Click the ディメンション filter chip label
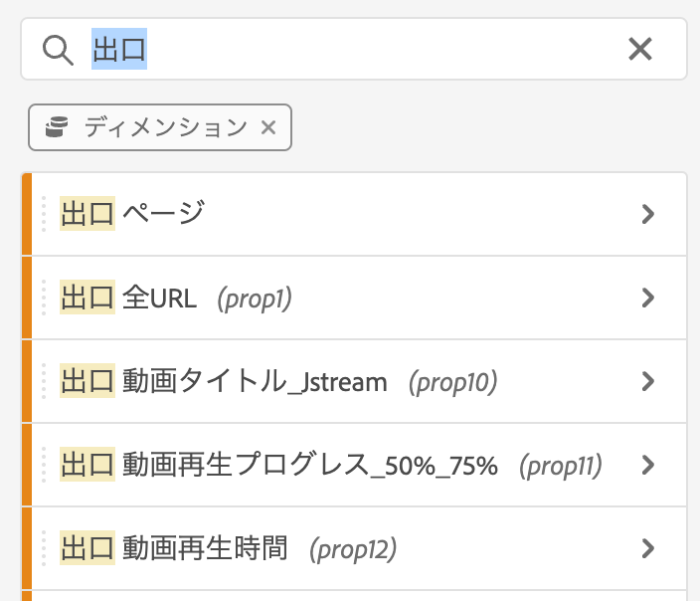 point(165,127)
